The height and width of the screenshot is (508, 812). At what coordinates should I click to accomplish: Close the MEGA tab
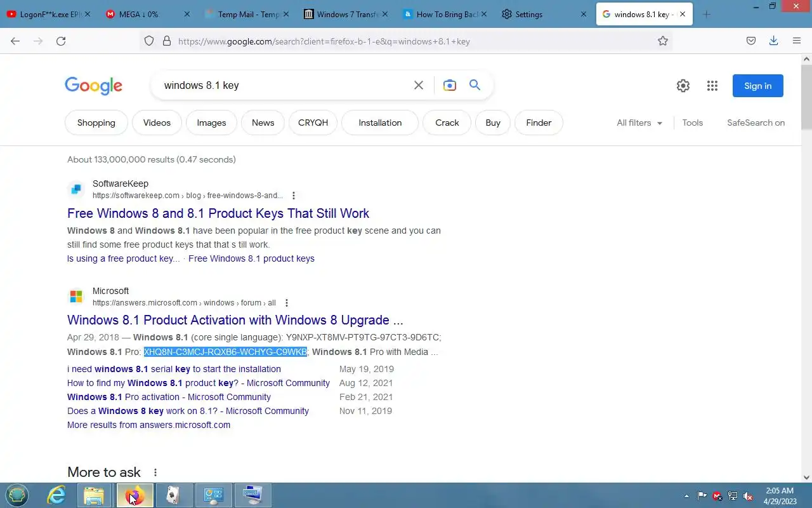[187, 14]
